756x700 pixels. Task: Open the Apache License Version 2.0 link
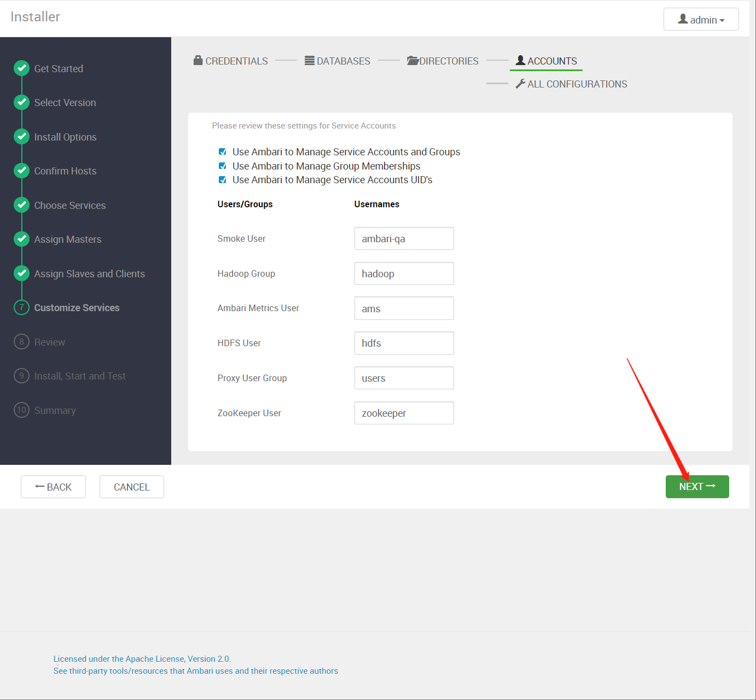pos(142,659)
